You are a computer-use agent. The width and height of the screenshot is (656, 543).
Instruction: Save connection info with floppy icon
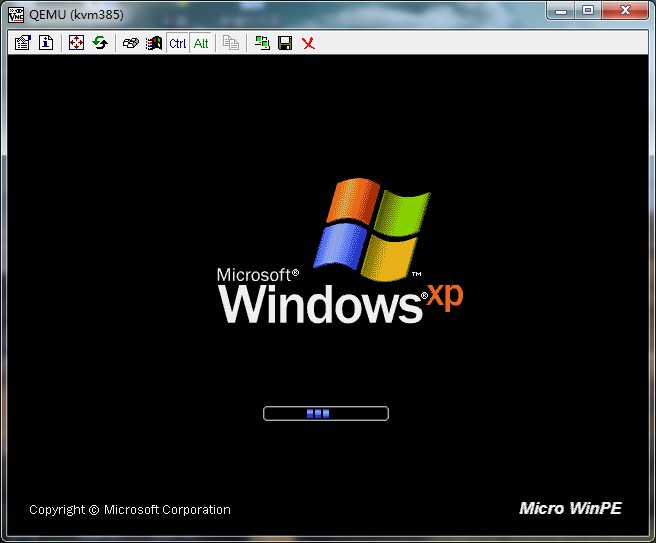tap(285, 43)
